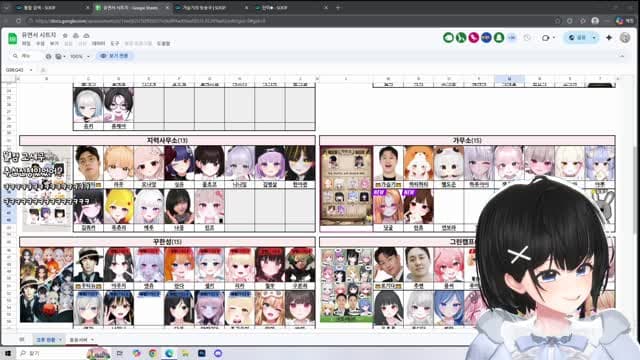Open the 파일 menu

pyautogui.click(x=26, y=43)
